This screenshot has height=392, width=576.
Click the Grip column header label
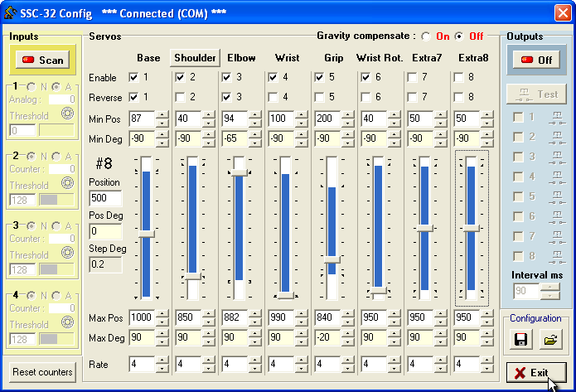tap(333, 58)
